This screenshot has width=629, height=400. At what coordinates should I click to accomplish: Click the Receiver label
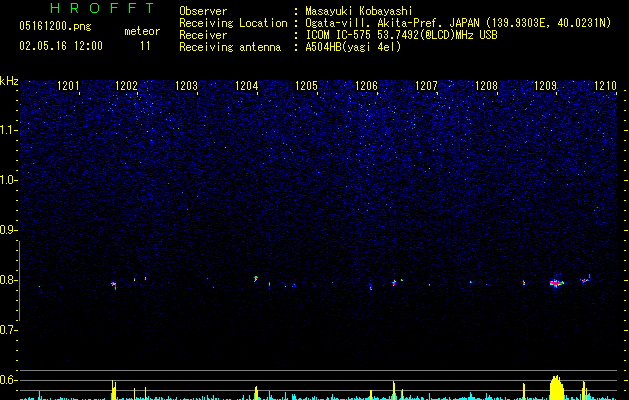click(203, 35)
